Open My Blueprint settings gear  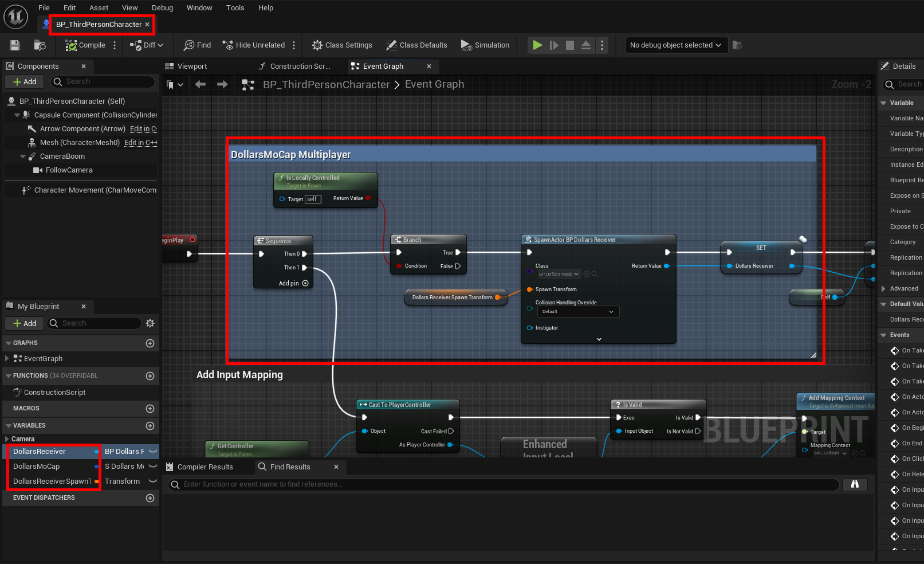pos(150,323)
